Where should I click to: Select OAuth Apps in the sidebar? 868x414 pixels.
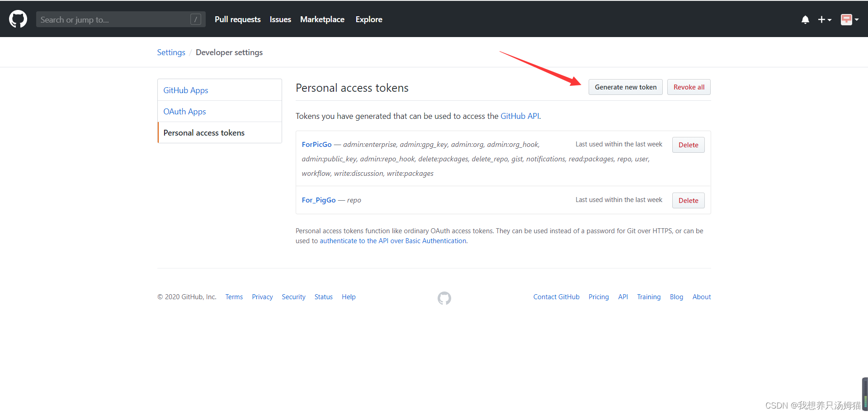(220, 111)
